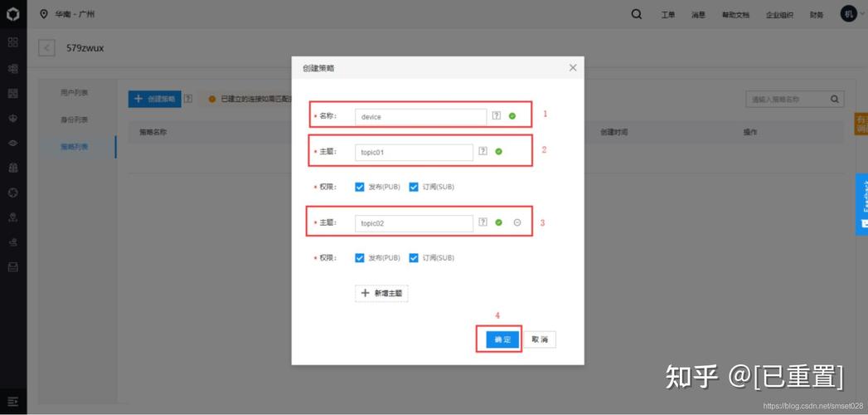Open the round crosshair-circle icon in left sidebar

point(12,193)
